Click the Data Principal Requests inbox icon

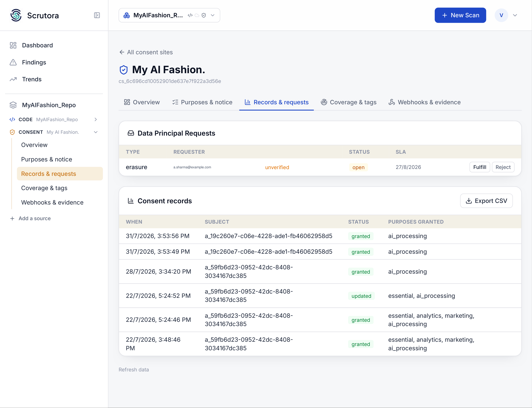coord(131,133)
